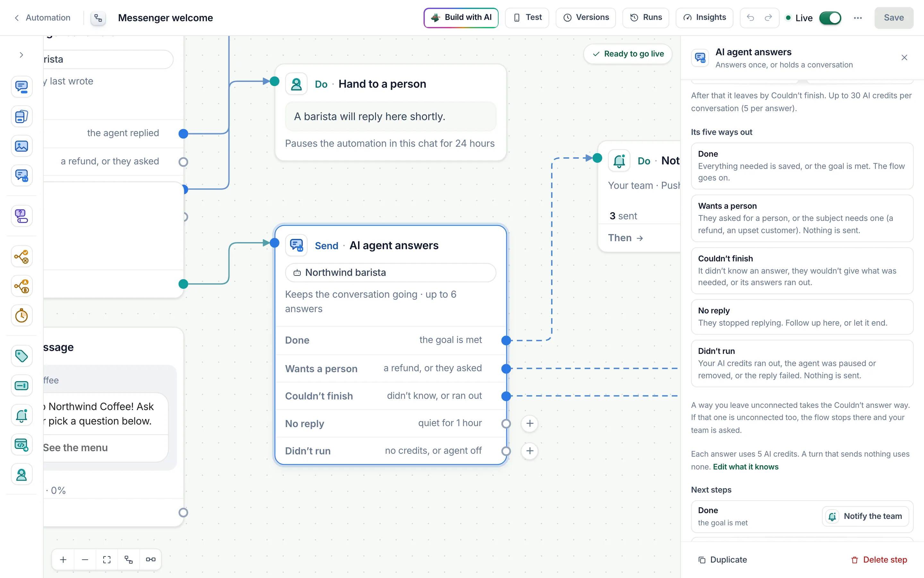This screenshot has width=924, height=578.
Task: Expand the left sidebar chevron
Action: pos(21,55)
